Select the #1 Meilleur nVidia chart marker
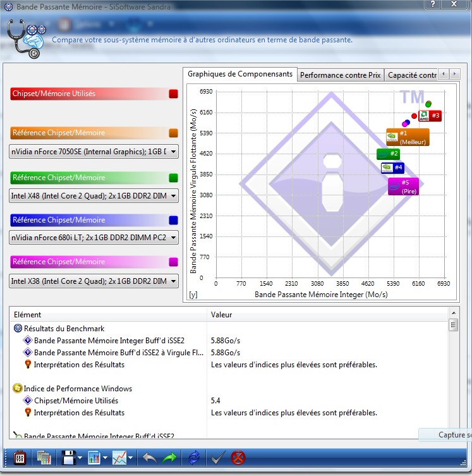Screen dimensions: 472x476 point(408,137)
